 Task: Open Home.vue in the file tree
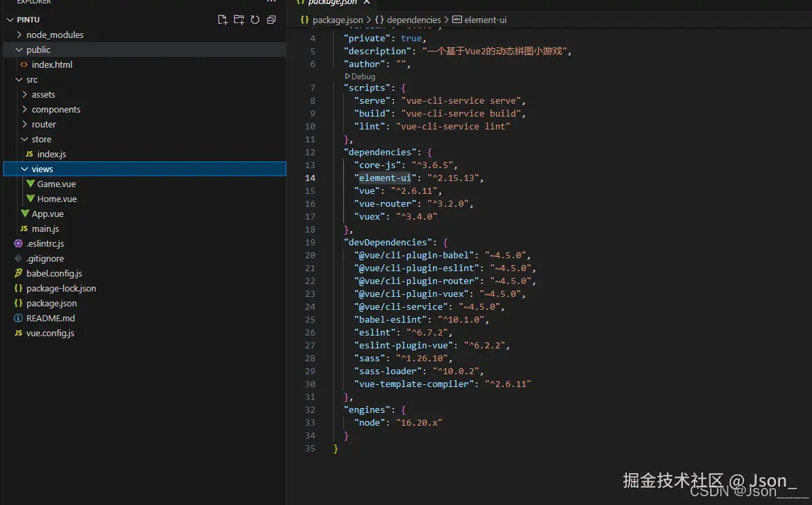[x=57, y=199]
